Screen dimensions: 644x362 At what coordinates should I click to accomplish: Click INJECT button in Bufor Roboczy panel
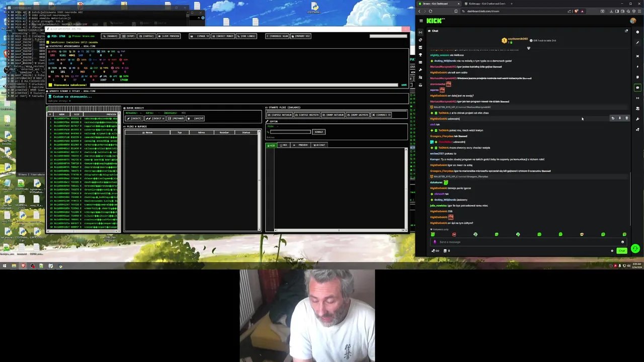(x=134, y=119)
